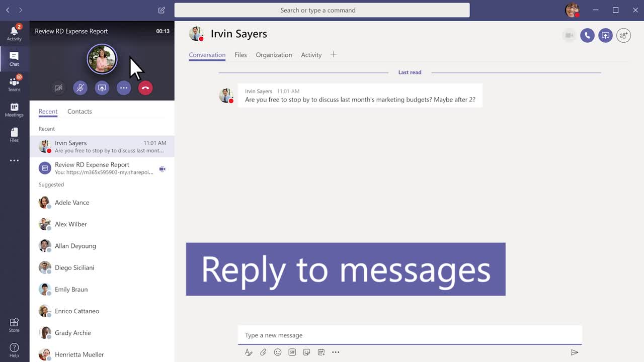Click the search or command box
The image size is (644, 362).
point(322,10)
